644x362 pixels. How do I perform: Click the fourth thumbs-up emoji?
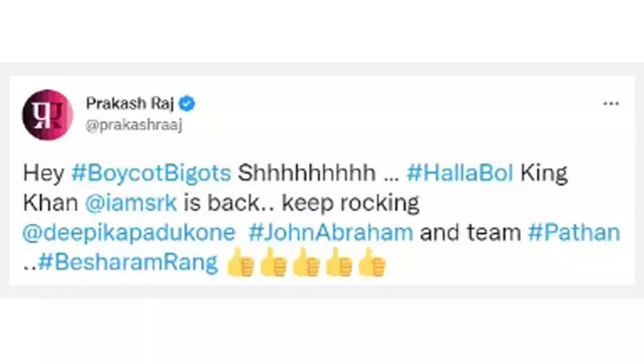(x=339, y=262)
